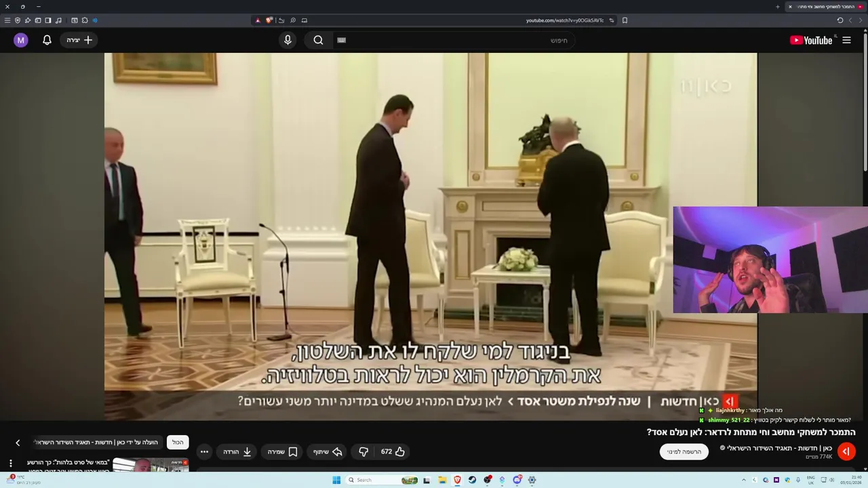Open options menu for the recommended video
This screenshot has width=868, height=488.
10,463
